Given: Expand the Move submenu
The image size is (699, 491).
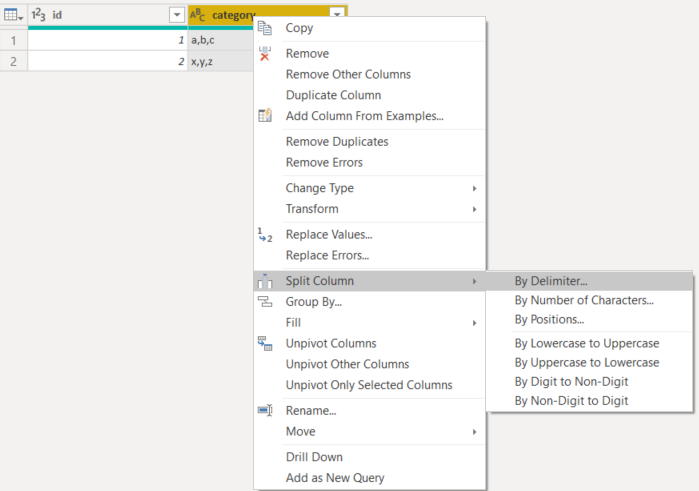Looking at the screenshot, I should [474, 432].
